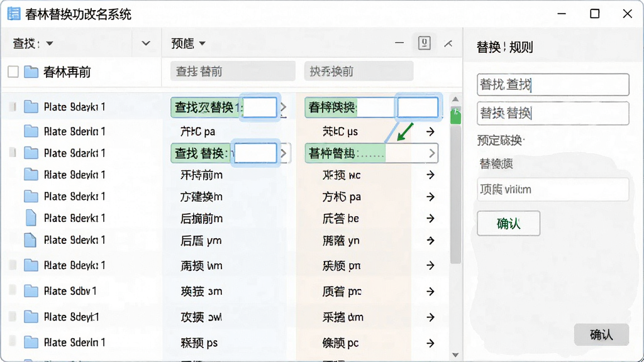The width and height of the screenshot is (644, 362).
Task: Open the 查找 dropdown in left header
Action: coord(50,43)
